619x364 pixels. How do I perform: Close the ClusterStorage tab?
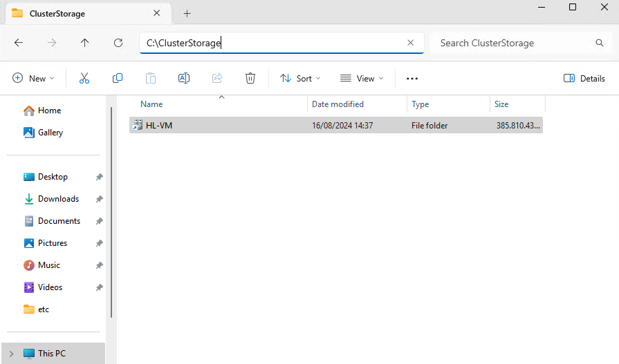[x=157, y=13]
